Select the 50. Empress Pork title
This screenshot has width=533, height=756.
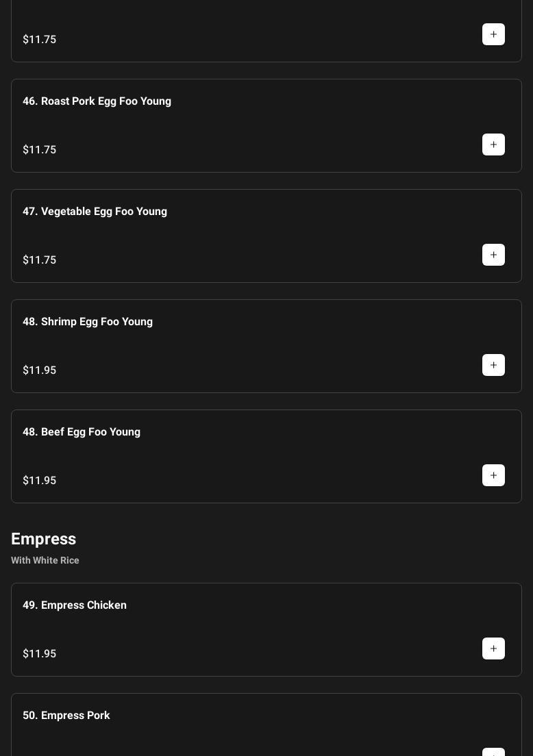click(66, 715)
